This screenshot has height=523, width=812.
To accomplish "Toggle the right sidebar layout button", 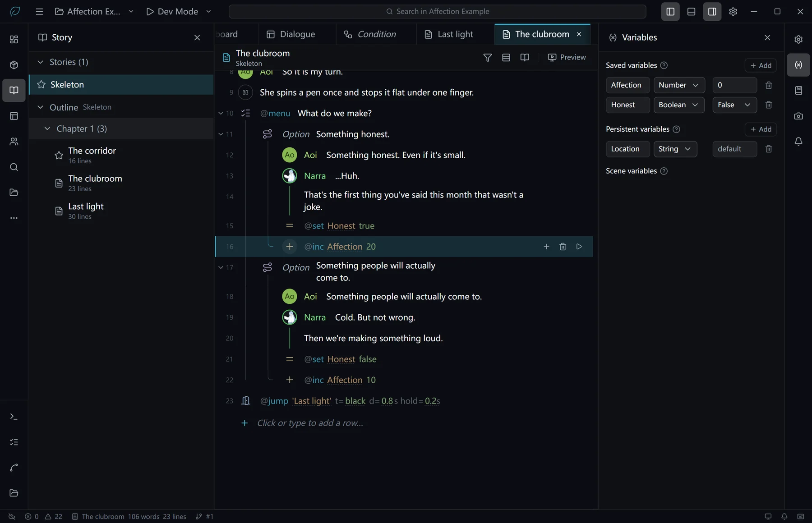I will 712,12.
